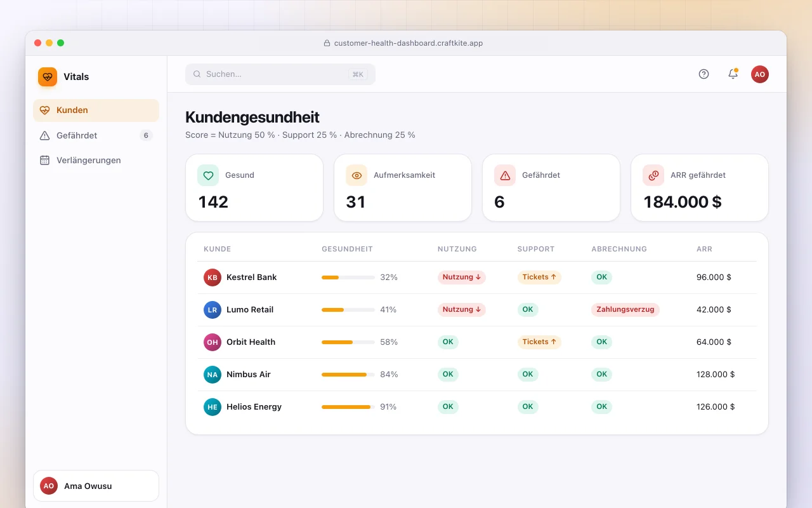Click Orbit Health's Tickets ↑ badge
The image size is (812, 508).
[x=539, y=342]
